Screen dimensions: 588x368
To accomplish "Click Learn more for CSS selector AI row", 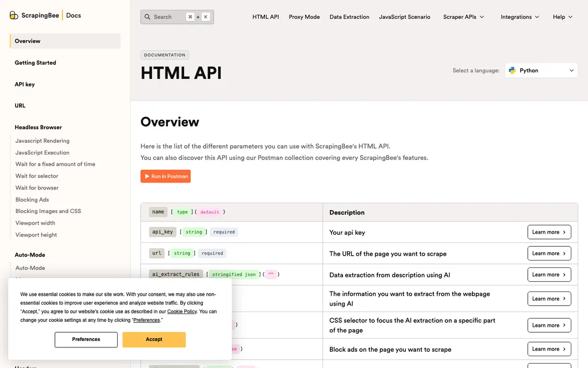I will coord(549,325).
